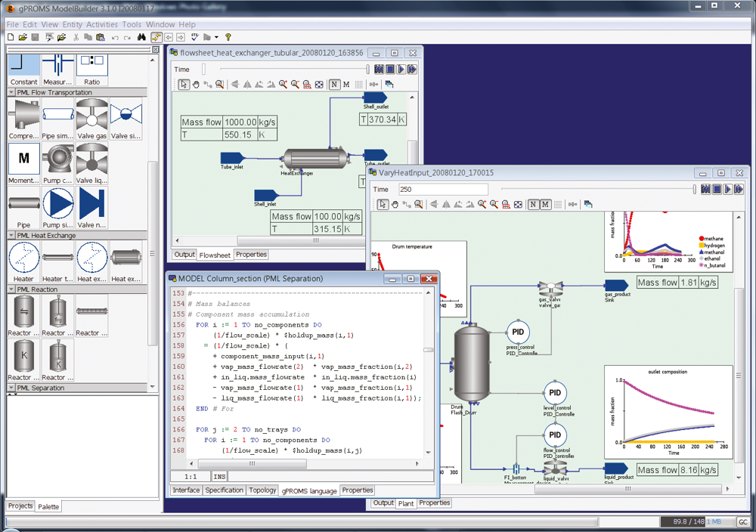Open Properties tab in VaryHeatInput window

[x=435, y=503]
